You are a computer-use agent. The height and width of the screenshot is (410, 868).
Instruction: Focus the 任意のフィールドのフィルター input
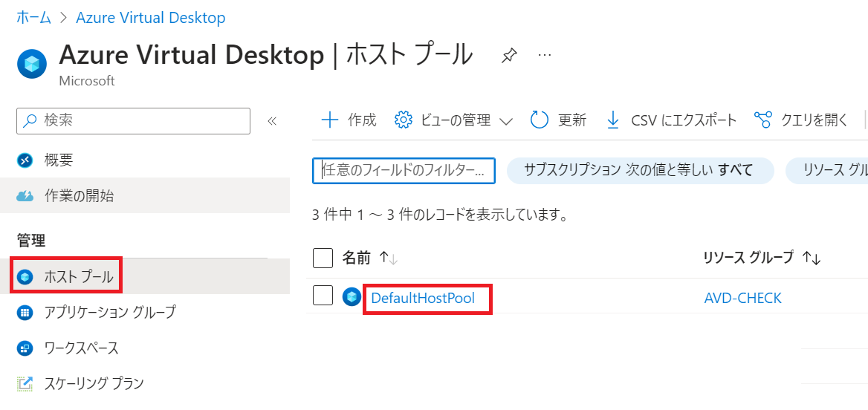pos(404,171)
